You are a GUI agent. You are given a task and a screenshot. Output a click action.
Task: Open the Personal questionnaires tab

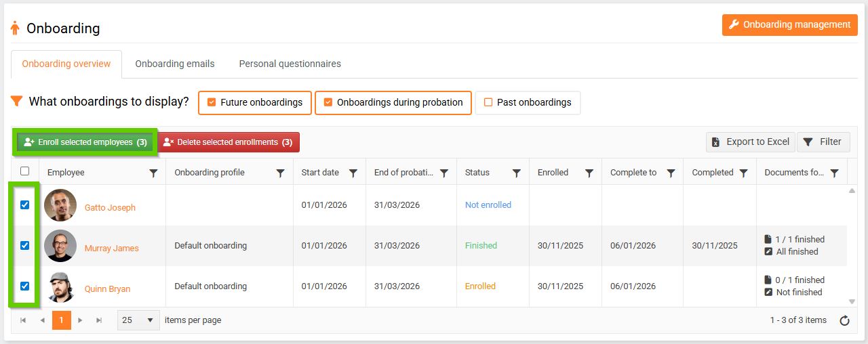coord(290,64)
